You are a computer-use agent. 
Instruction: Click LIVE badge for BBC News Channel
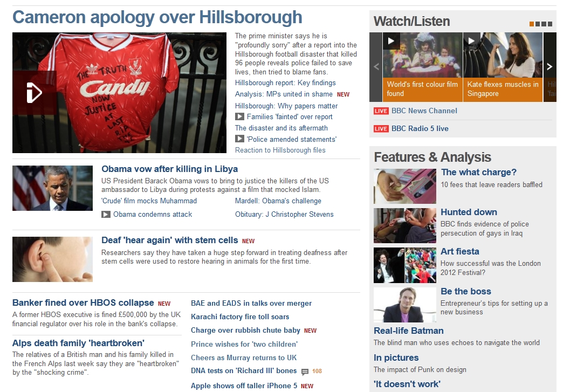[381, 111]
